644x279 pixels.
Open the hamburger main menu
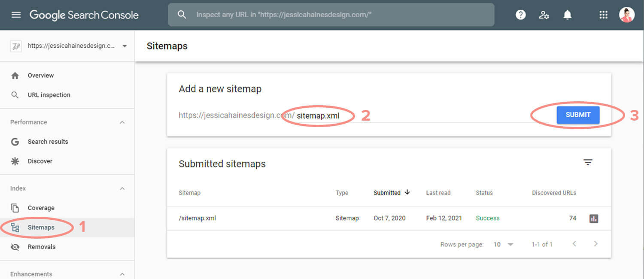coord(16,15)
